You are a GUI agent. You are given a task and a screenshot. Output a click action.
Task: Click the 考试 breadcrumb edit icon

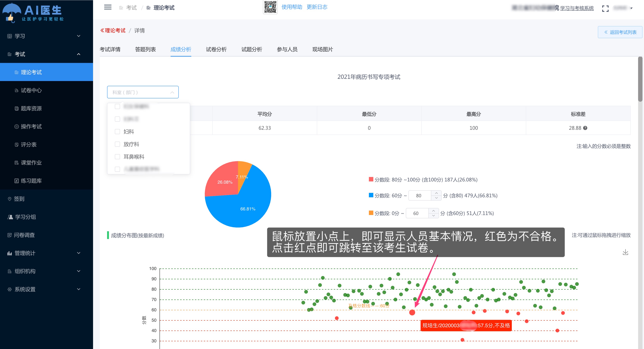click(x=121, y=8)
